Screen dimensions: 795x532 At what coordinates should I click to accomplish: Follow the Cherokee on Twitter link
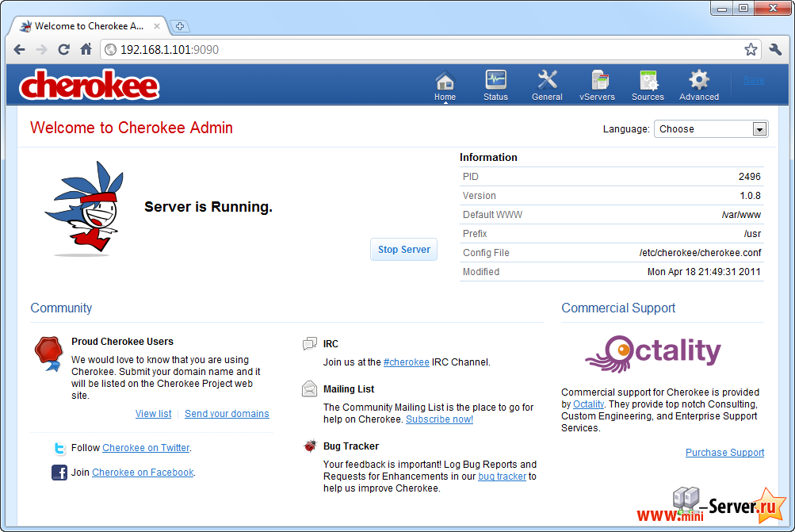click(x=146, y=448)
